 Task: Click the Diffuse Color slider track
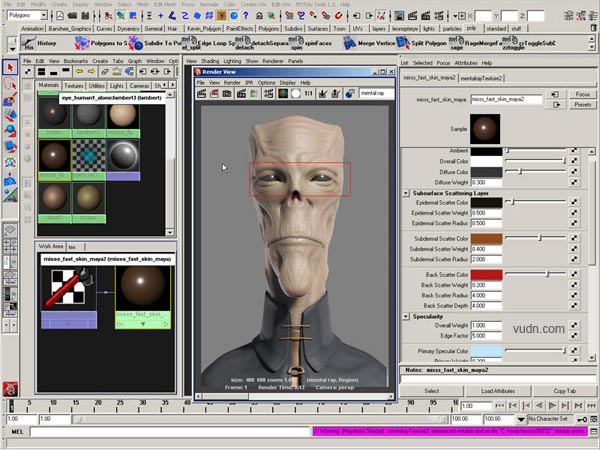(x=535, y=172)
